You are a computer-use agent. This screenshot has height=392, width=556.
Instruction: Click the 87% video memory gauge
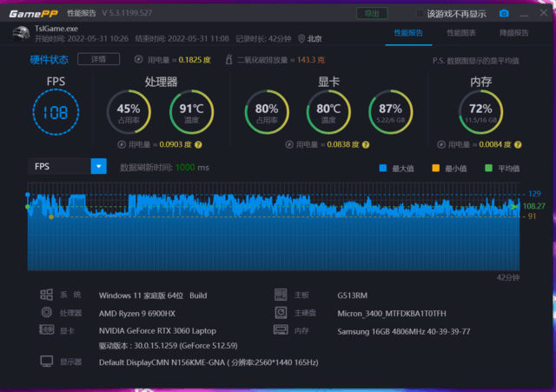point(391,112)
